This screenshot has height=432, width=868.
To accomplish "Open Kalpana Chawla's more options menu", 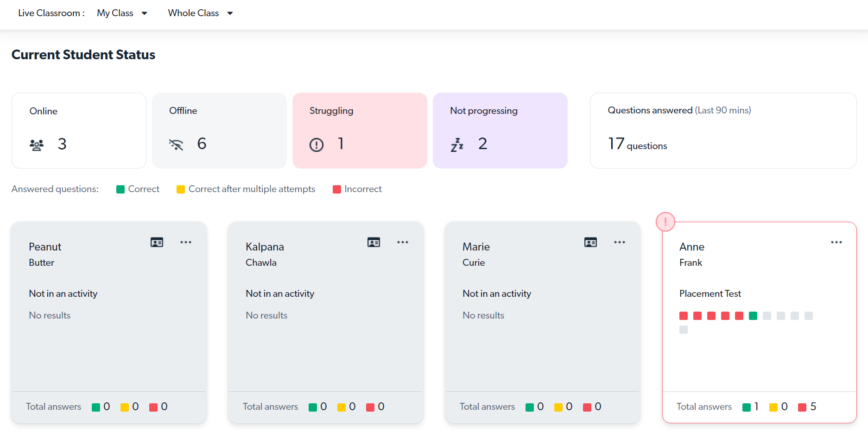I will [403, 242].
